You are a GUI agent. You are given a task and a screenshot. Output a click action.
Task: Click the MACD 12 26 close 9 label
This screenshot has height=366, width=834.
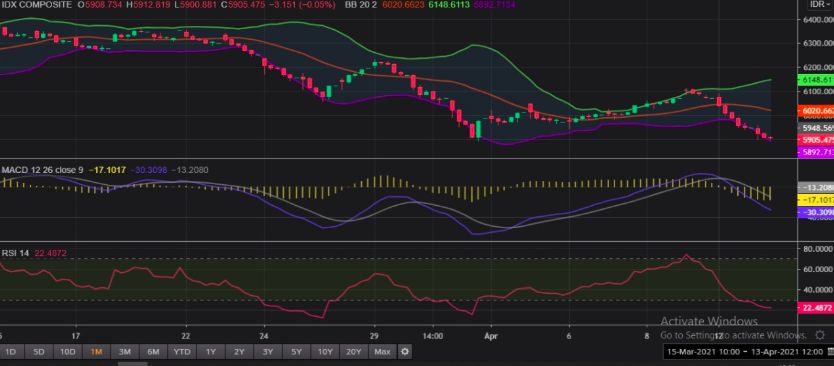[43, 170]
